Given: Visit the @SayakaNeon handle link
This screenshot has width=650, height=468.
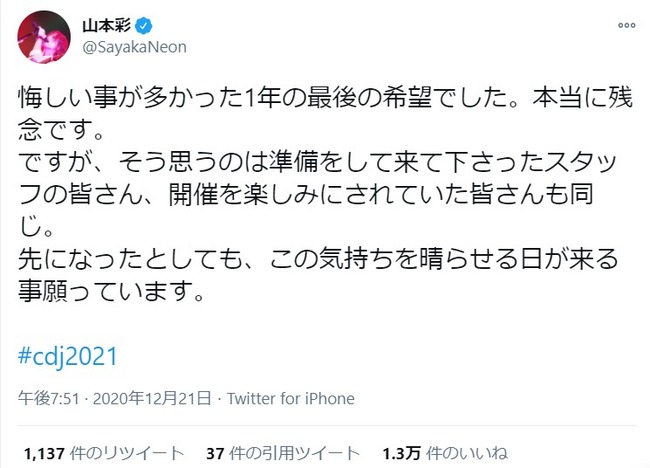Looking at the screenshot, I should 135,47.
